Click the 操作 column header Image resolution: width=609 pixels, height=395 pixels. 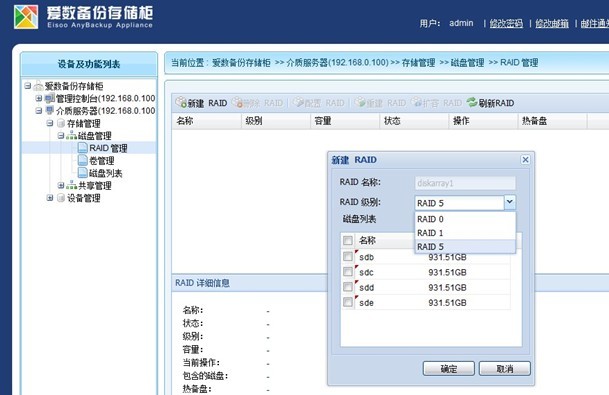483,121
